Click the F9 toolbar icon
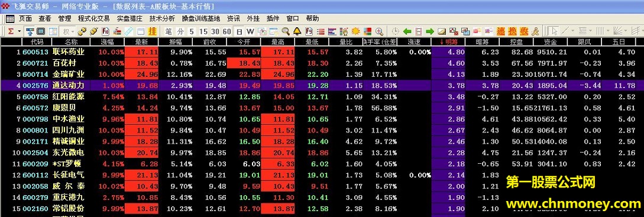Image resolution: width=644 pixels, height=217 pixels. (x=309, y=31)
